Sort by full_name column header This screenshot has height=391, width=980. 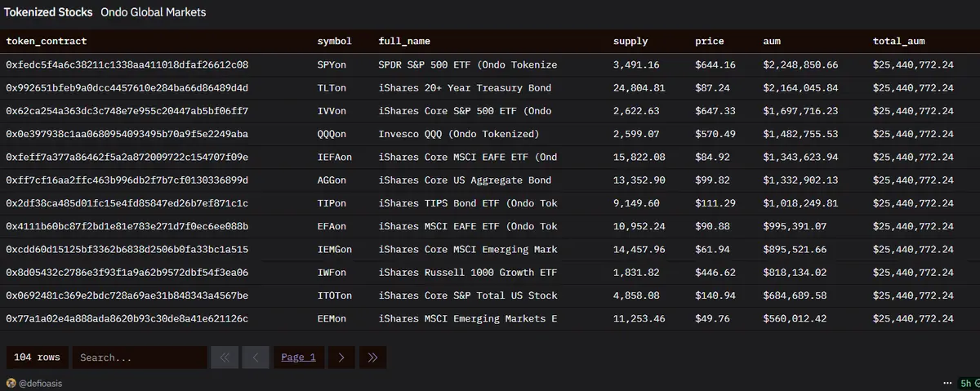404,41
